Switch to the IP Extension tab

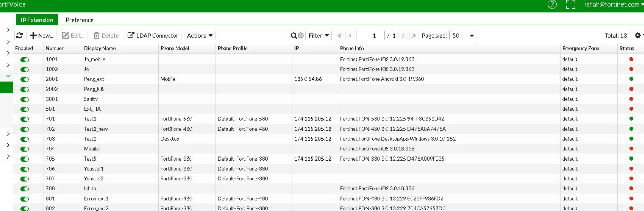pos(37,20)
